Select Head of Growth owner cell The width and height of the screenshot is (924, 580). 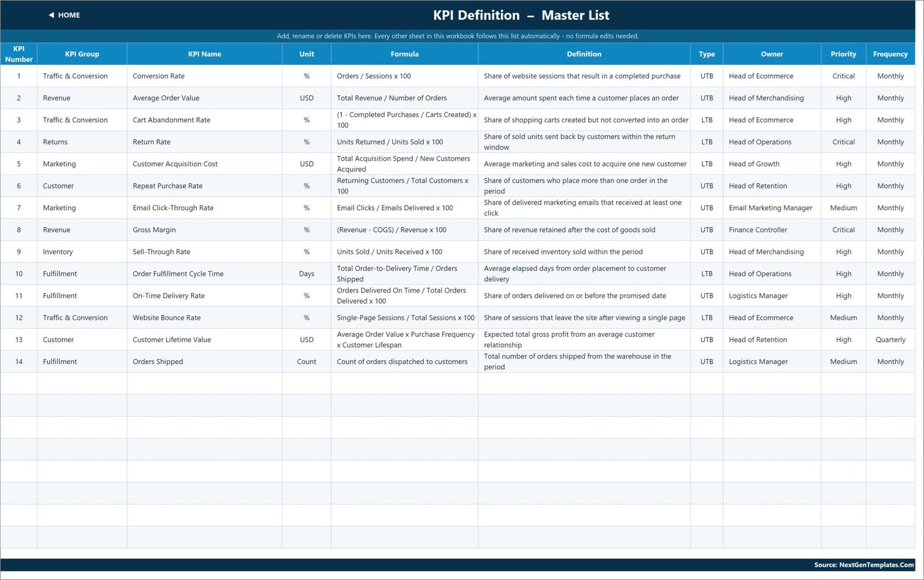[772, 164]
